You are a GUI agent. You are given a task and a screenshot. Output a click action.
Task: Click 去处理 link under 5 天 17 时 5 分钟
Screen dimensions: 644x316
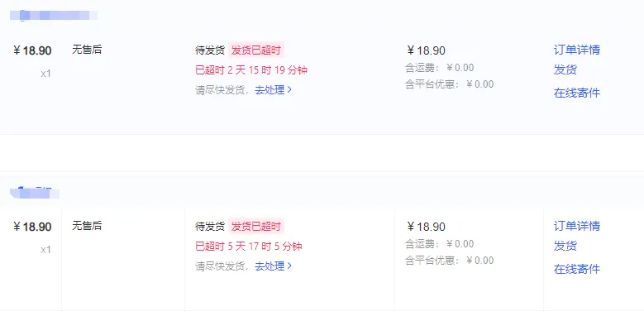pos(270,266)
